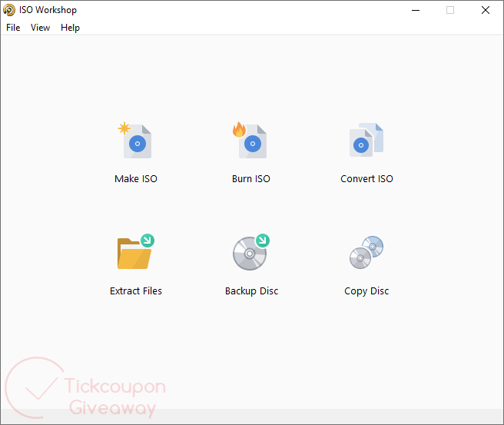504x425 pixels.
Task: Open the View menu
Action: [x=40, y=28]
